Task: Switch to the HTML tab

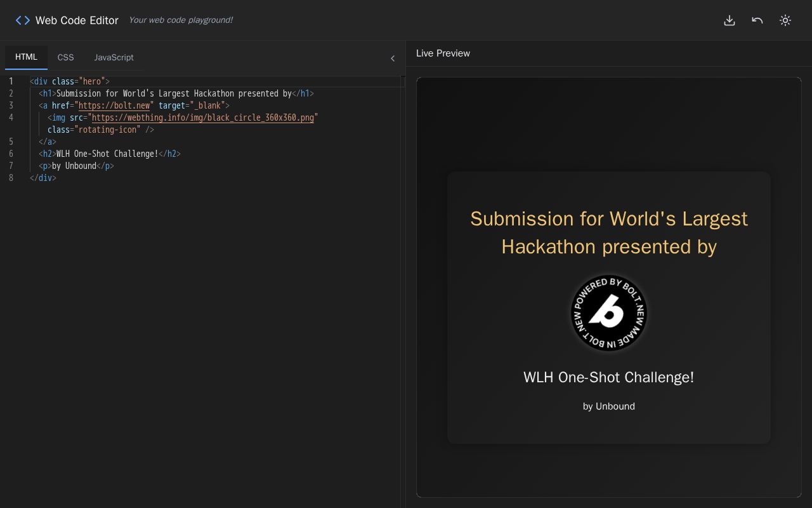Action: 26,57
